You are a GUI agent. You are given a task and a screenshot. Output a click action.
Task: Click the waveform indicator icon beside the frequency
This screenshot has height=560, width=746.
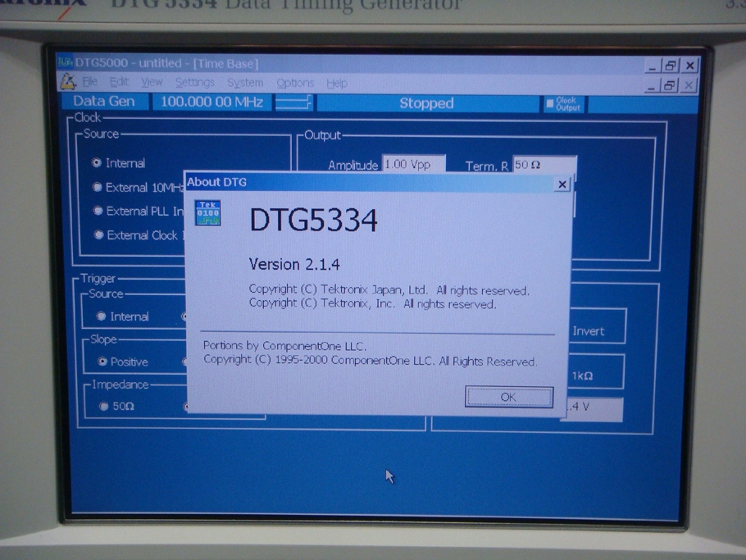tap(293, 102)
